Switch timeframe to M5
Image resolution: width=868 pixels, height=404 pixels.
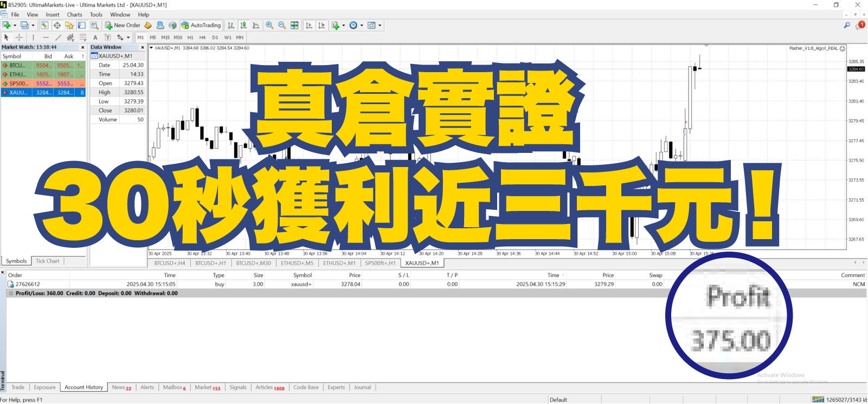click(x=153, y=37)
